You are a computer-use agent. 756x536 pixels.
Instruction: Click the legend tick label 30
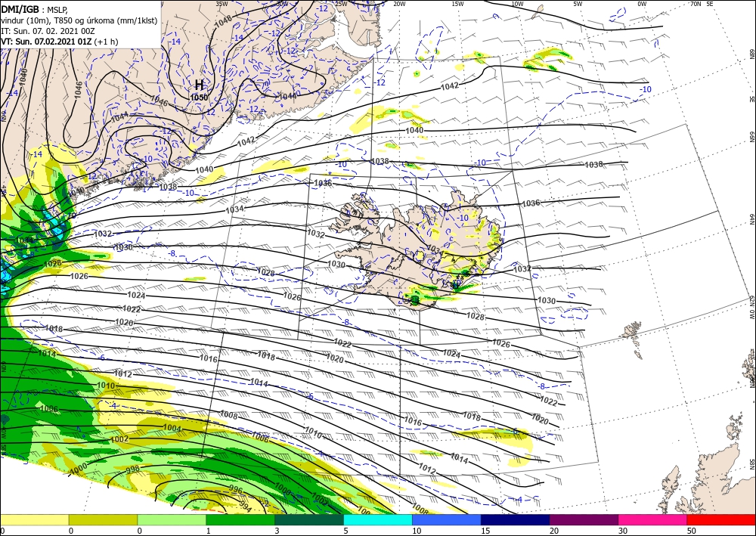pos(623,531)
